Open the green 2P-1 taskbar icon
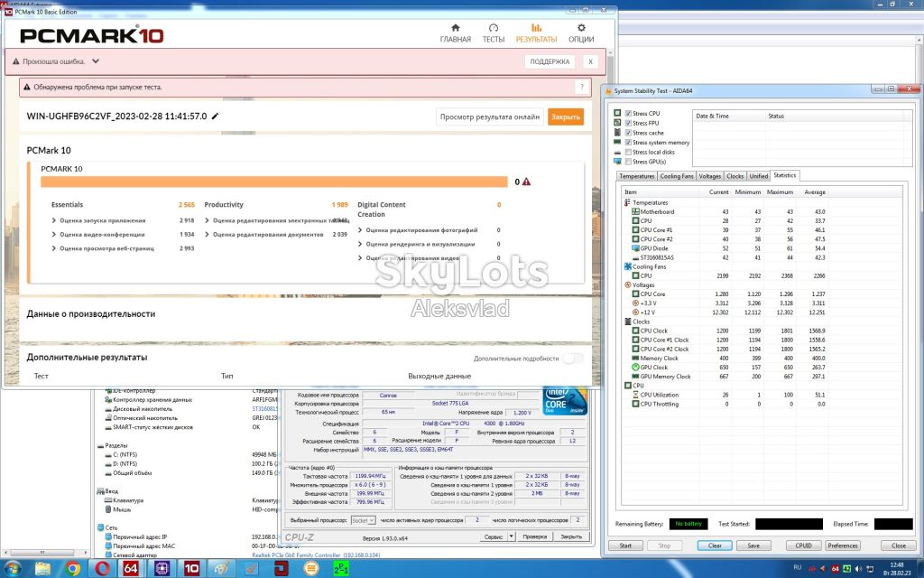This screenshot has width=924, height=578. coord(340,569)
